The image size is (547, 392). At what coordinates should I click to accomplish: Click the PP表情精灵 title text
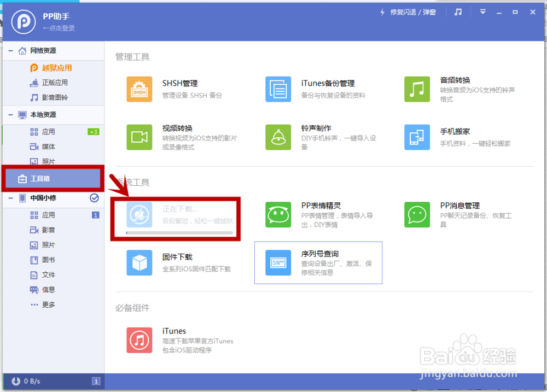[321, 206]
